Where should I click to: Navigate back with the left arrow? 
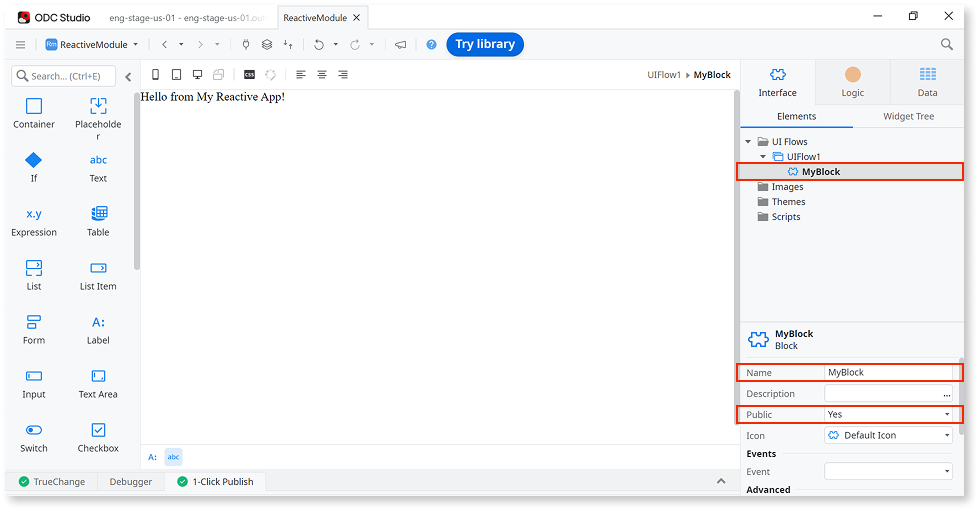(164, 44)
